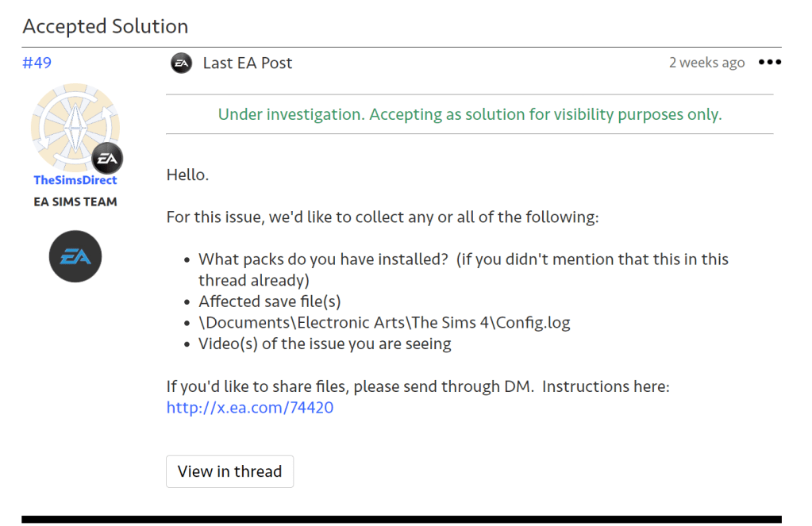The height and width of the screenshot is (526, 812).
Task: Visit TheSimsDirect username profile link
Action: pos(75,180)
